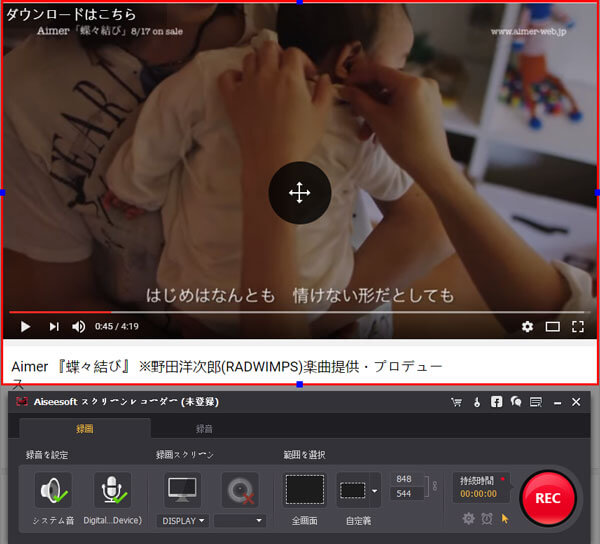The image size is (600, 544).
Task: Click the 持続時間 duration display
Action: [x=481, y=487]
